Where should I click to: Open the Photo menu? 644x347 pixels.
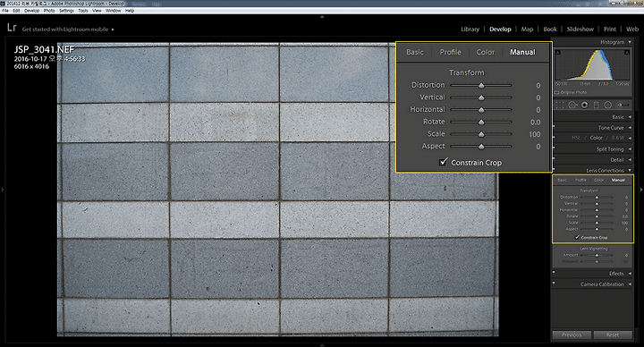[x=49, y=11]
